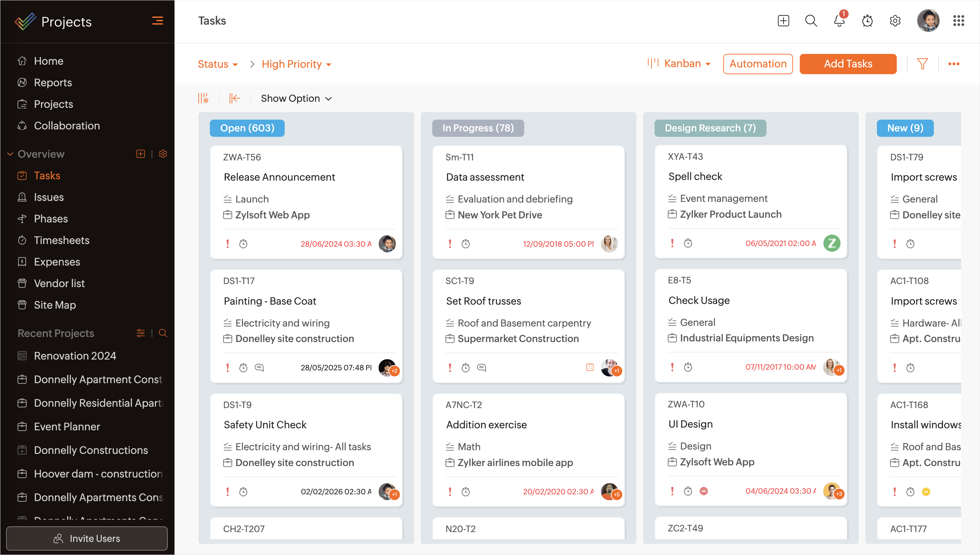Click the apps grid launcher icon
This screenshot has width=980, height=555.
pos(958,21)
